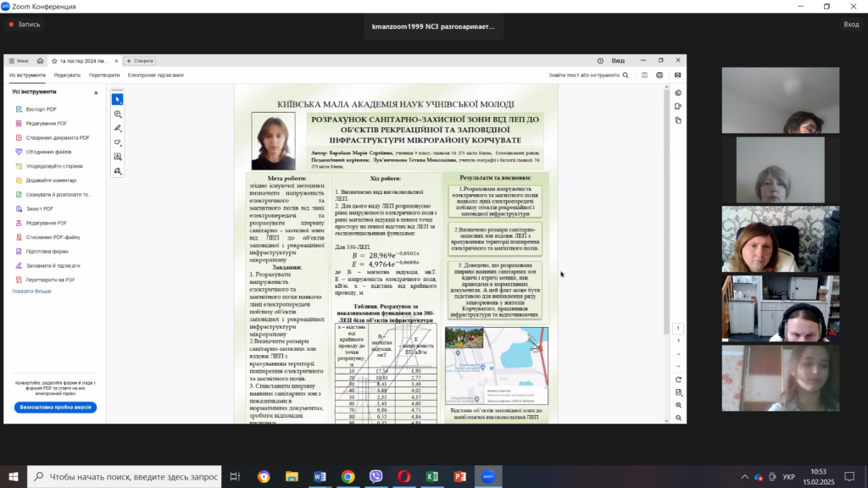Go to previous page with up chevron

point(679,355)
